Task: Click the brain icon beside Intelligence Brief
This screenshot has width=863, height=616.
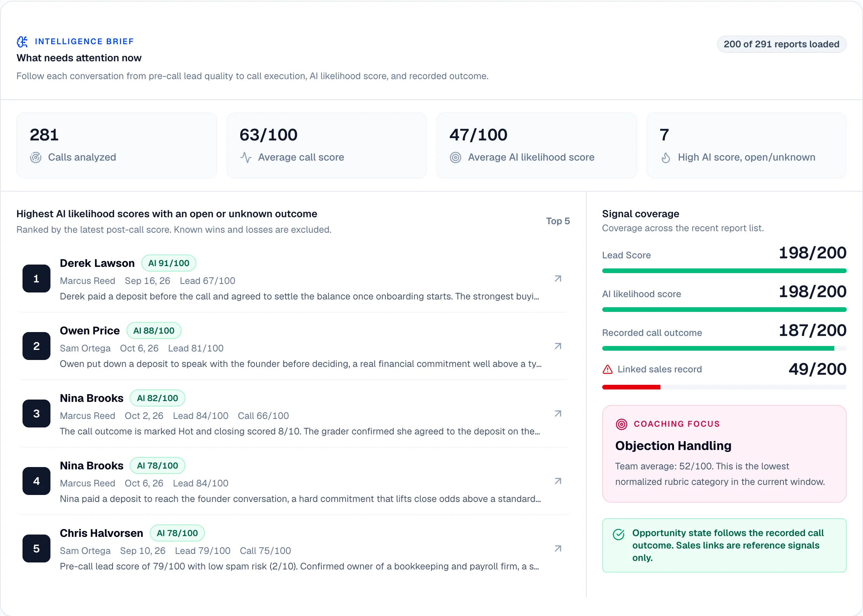Action: point(23,42)
